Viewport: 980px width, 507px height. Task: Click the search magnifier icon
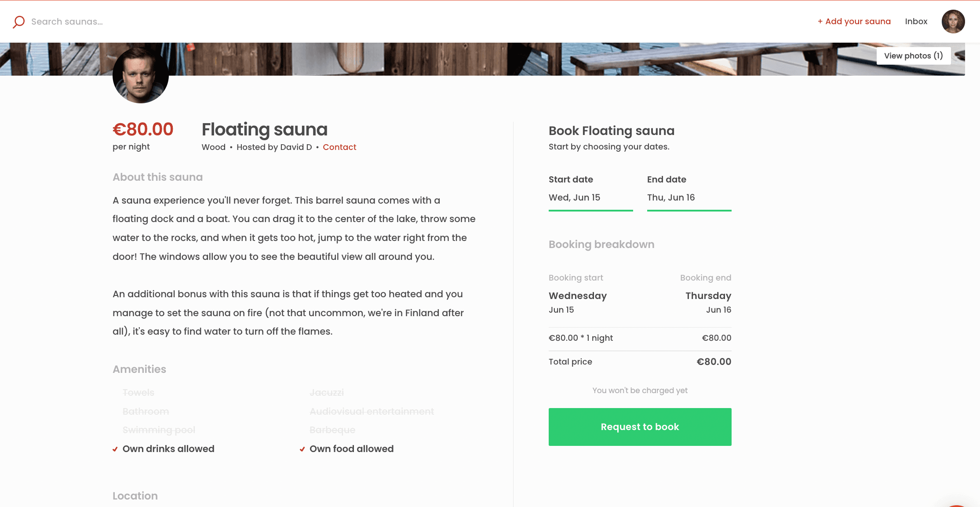[18, 22]
